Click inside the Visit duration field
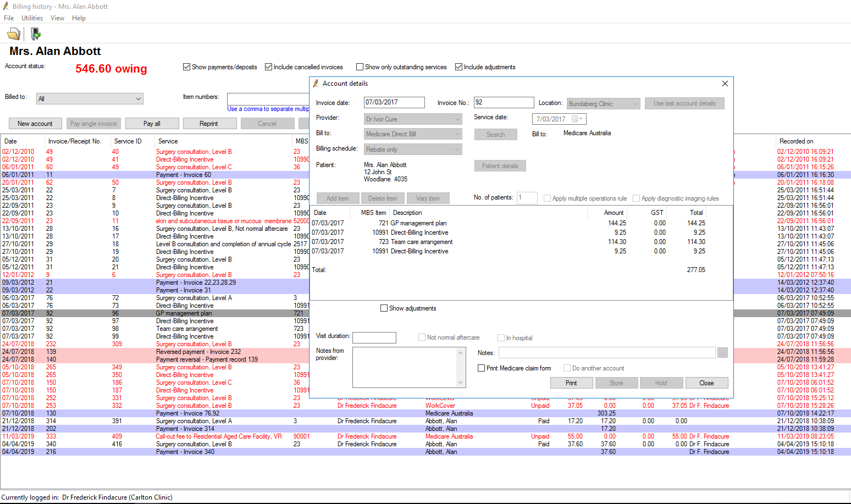 point(374,337)
